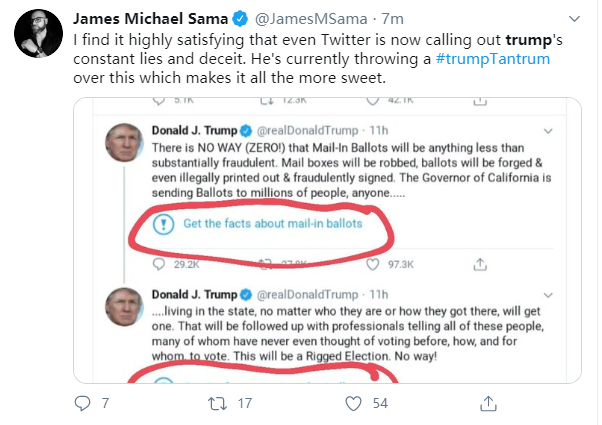Click the embedded first Trump tweet's share icon
This screenshot has height=425, width=602.
482,263
